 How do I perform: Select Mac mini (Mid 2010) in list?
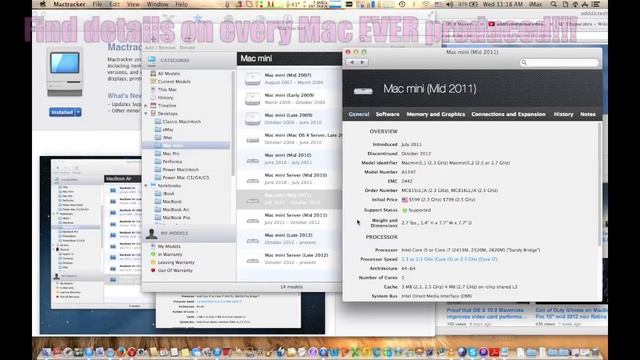pos(289,159)
